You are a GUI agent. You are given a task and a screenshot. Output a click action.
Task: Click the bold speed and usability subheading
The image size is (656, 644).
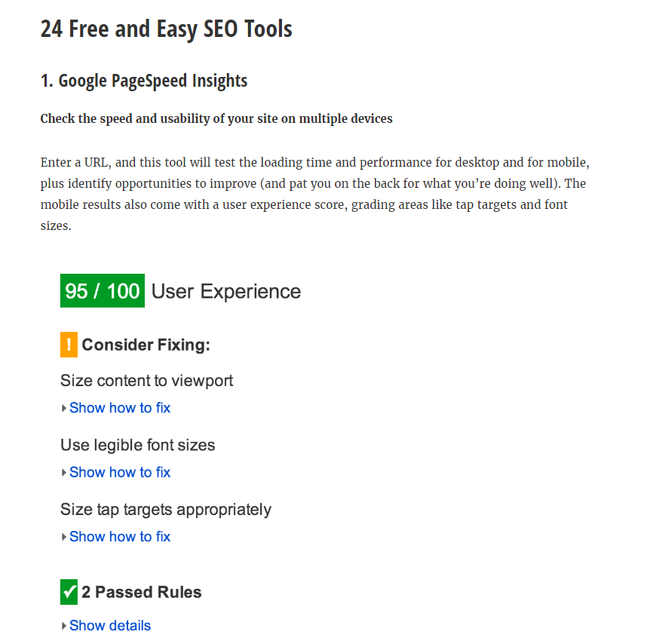click(216, 119)
